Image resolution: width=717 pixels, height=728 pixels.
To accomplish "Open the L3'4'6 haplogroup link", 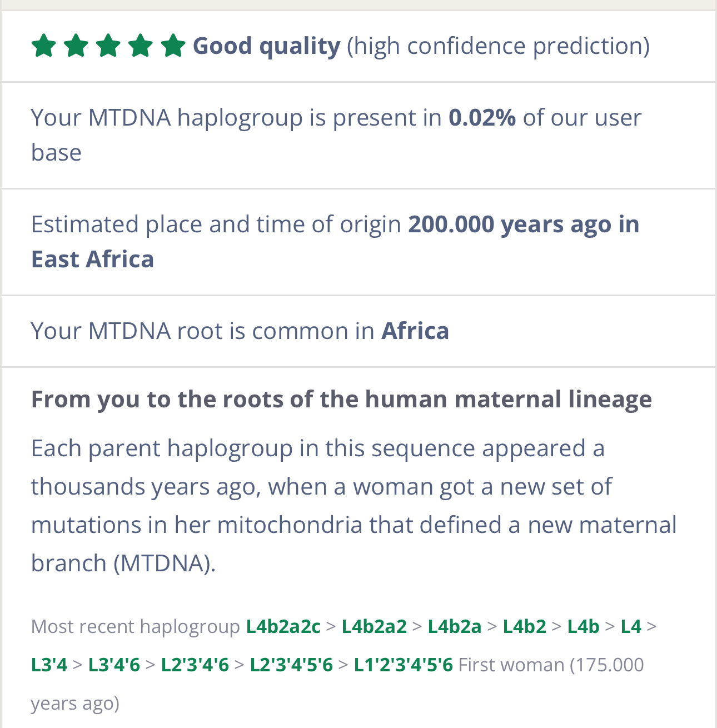I will (114, 665).
